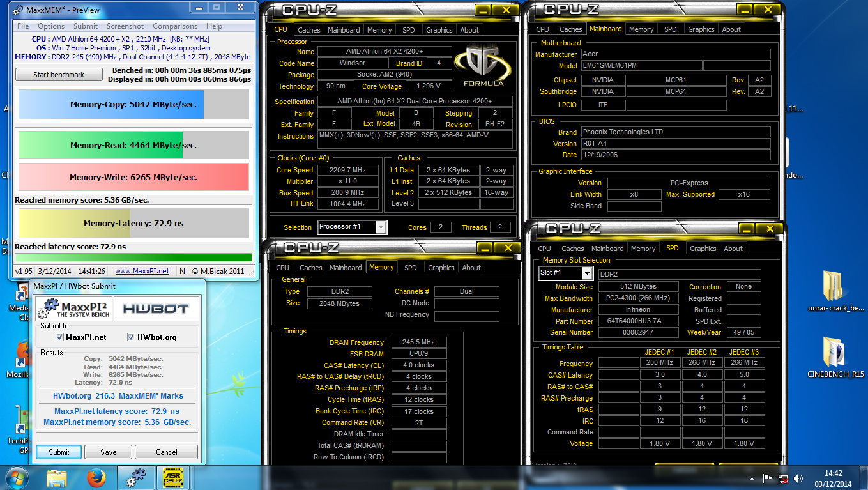Open Graphics tab in CPU-Z Processor window
The image size is (868, 490).
tap(439, 30)
